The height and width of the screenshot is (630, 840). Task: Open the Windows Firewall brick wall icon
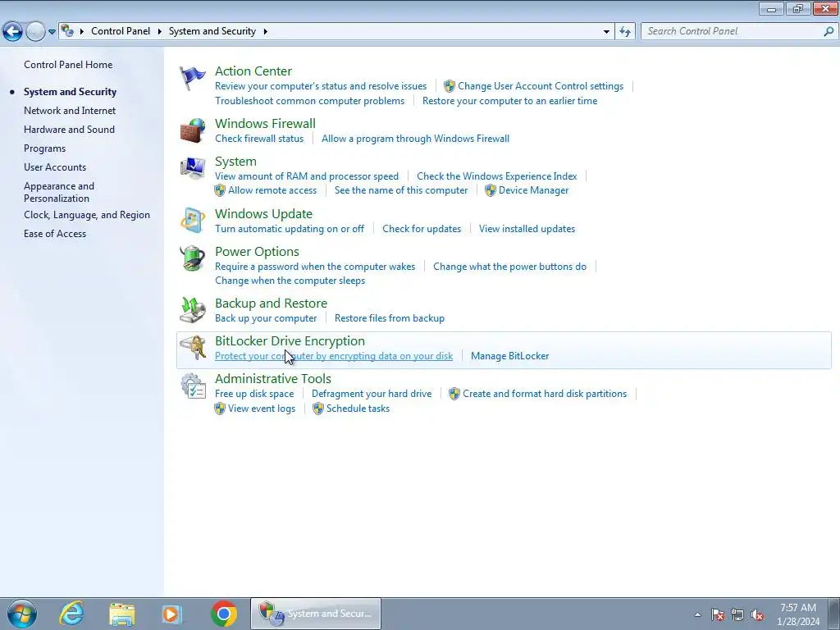coord(192,130)
